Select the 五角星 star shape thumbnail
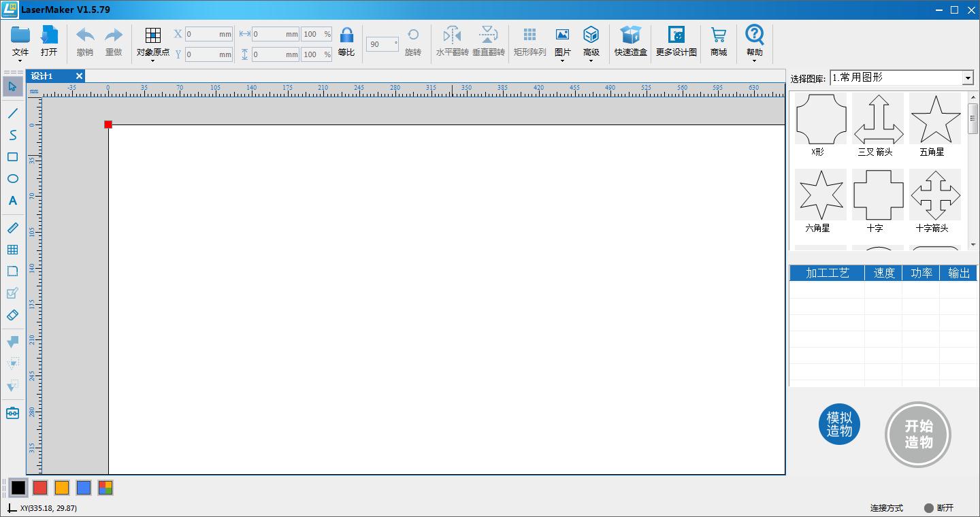The width and height of the screenshot is (980, 517). (x=934, y=120)
